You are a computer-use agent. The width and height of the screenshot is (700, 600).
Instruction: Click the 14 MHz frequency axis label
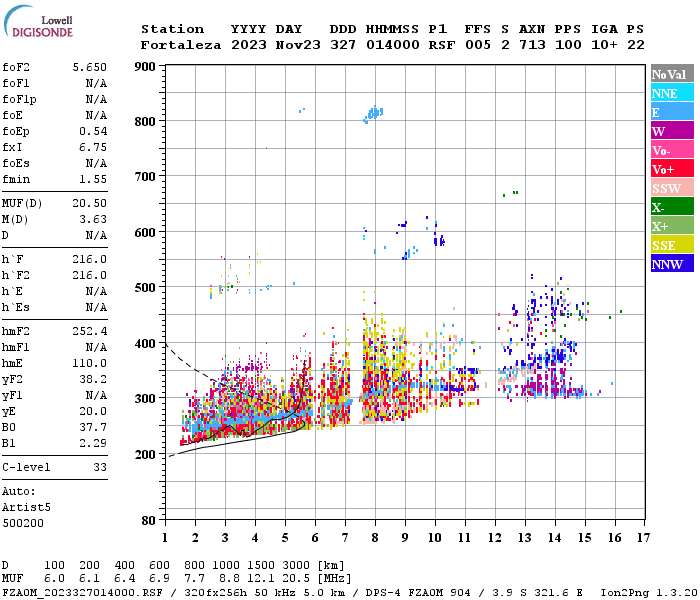coord(554,538)
